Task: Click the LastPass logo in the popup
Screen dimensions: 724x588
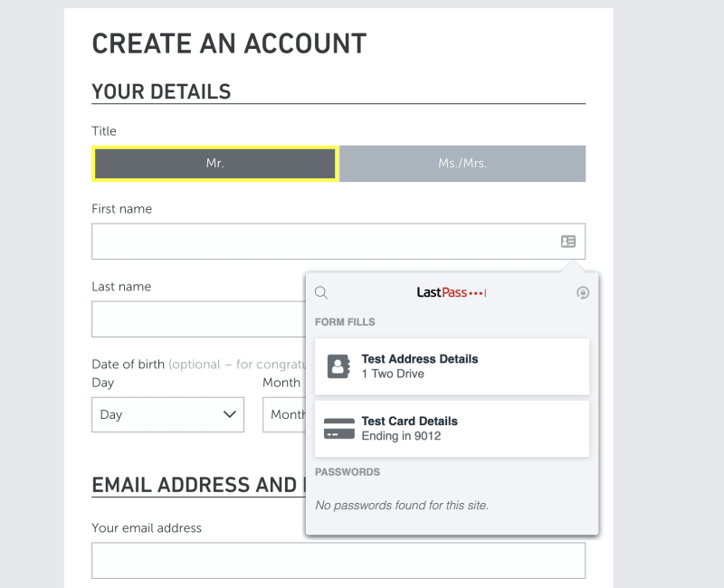Action: click(451, 292)
